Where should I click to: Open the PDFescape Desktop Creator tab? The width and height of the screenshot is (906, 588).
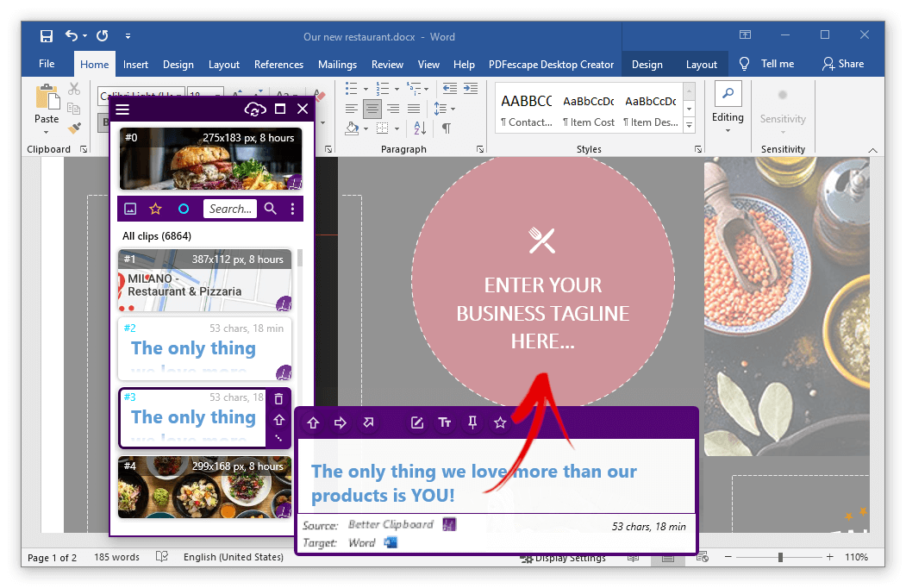point(551,64)
